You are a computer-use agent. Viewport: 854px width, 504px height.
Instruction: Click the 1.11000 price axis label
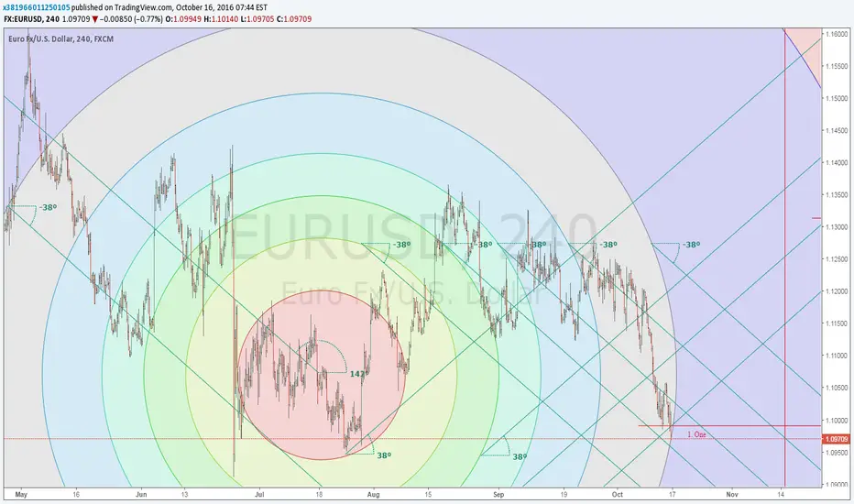click(x=837, y=356)
